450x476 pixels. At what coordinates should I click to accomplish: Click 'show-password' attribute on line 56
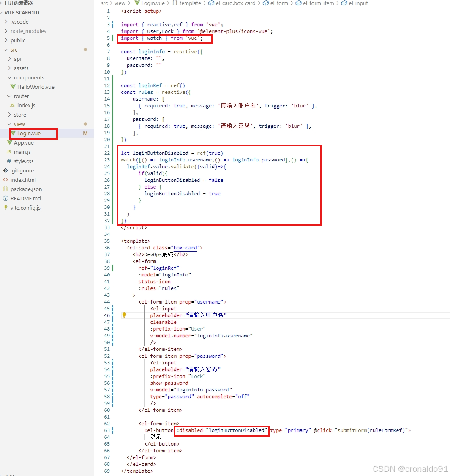point(169,383)
